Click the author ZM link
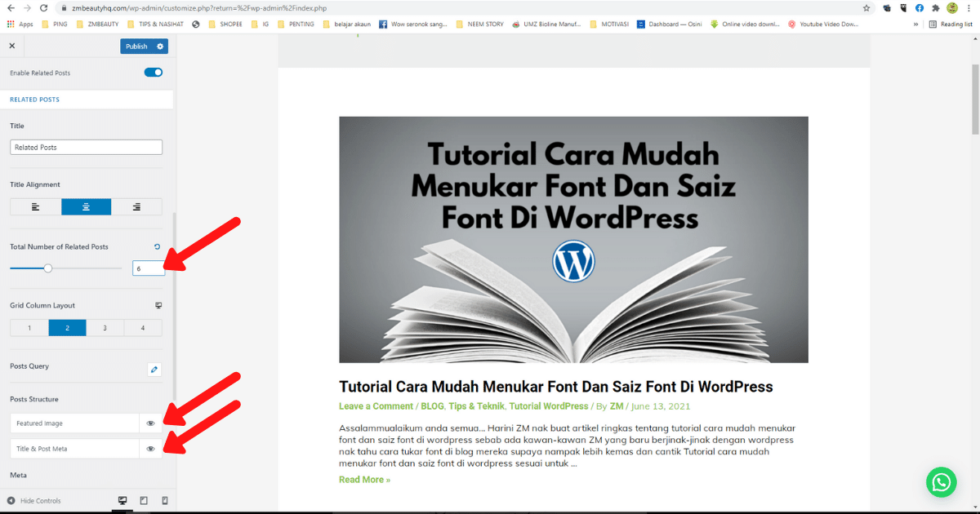 pyautogui.click(x=617, y=406)
